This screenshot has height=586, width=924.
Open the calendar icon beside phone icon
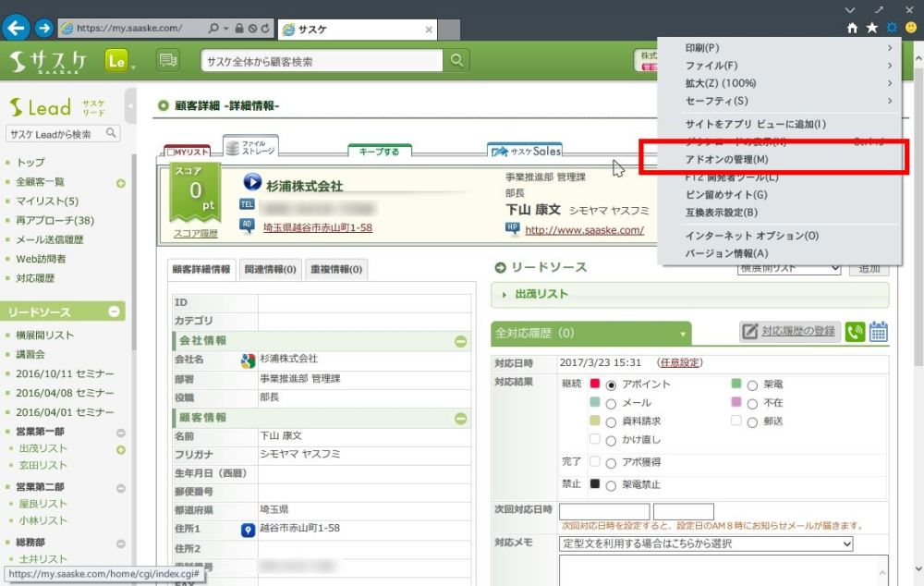click(x=879, y=332)
